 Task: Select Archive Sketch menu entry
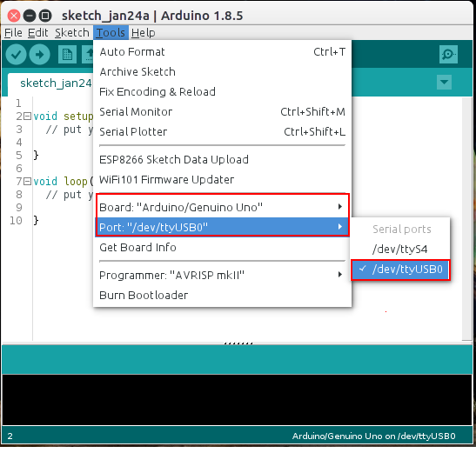pos(222,72)
